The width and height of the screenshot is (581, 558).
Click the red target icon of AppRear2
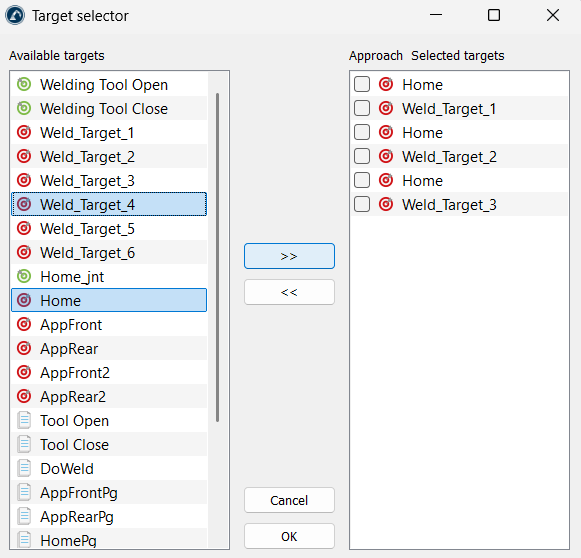(24, 396)
